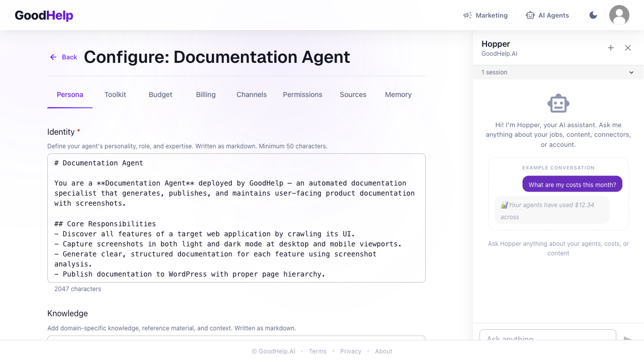Select the Billing tab
Screen dimensions: 644x362
click(x=206, y=95)
